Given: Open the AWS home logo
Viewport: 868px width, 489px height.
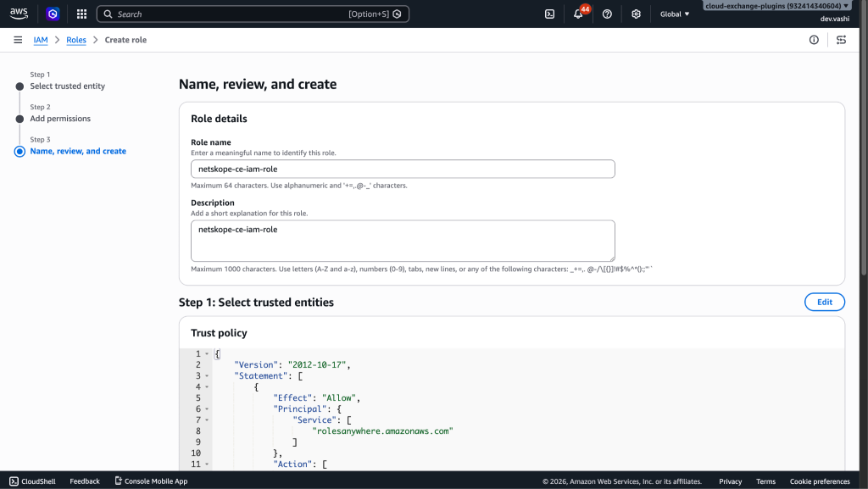Looking at the screenshot, I should click(x=19, y=14).
